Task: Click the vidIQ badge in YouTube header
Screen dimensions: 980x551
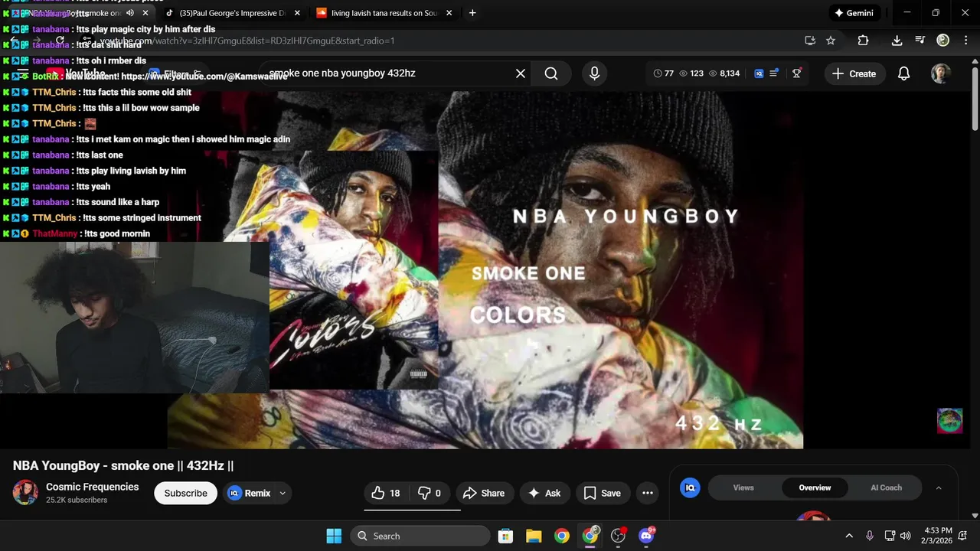Action: point(759,73)
